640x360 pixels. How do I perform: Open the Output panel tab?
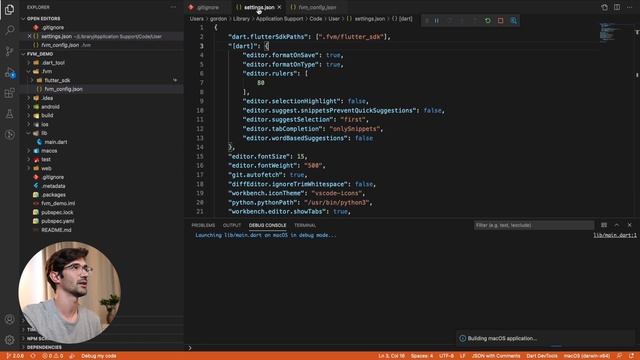point(232,225)
